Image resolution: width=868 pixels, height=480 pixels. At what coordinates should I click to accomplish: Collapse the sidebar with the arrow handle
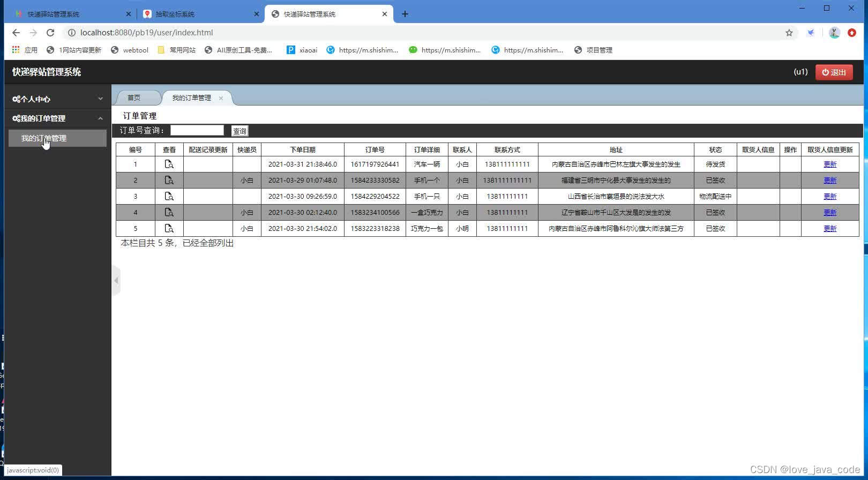point(116,280)
